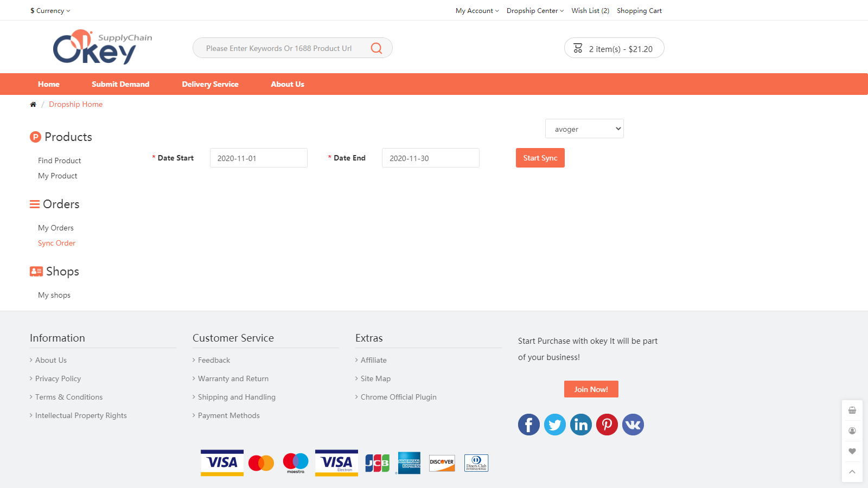Screen dimensions: 868x488
Task: Open the Currency dropdown
Action: tap(50, 10)
